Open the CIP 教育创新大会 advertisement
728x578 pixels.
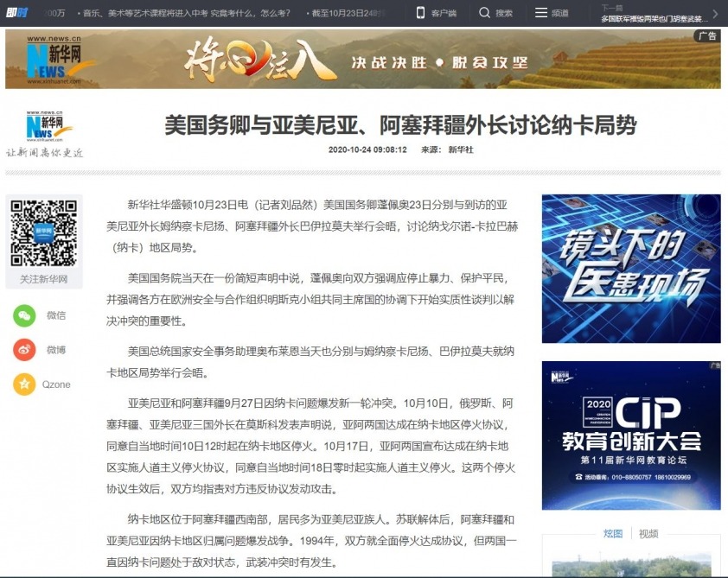coord(630,435)
